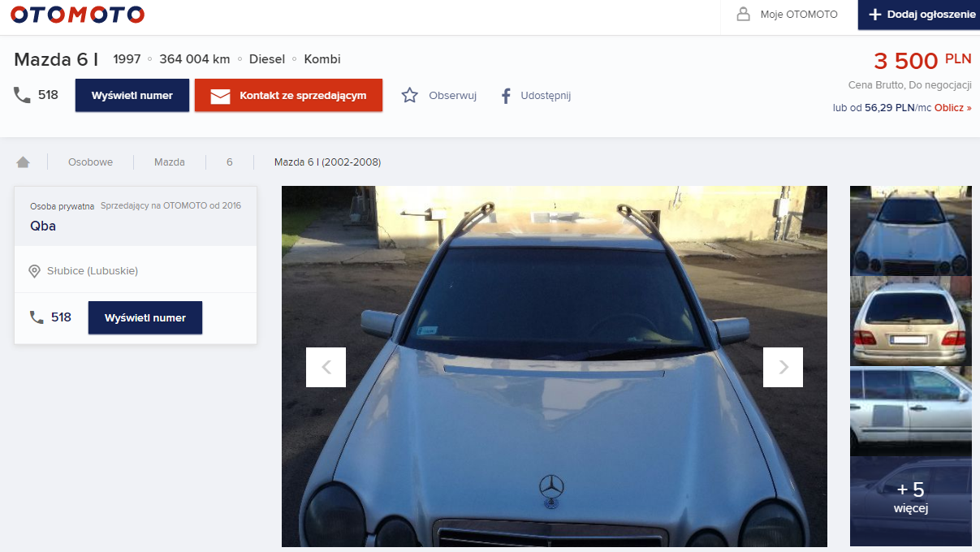980x552 pixels.
Task: Click the Facebook Udostępnij icon
Action: 505,96
